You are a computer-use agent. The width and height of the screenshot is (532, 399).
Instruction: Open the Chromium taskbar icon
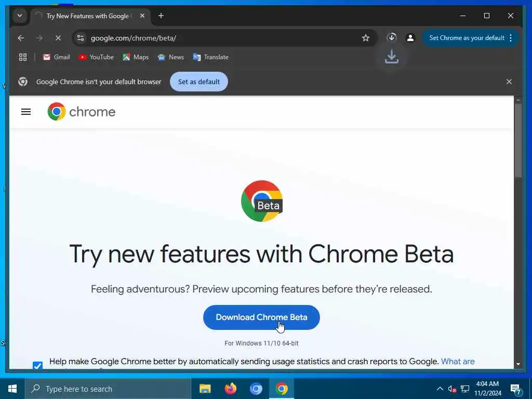(x=256, y=389)
